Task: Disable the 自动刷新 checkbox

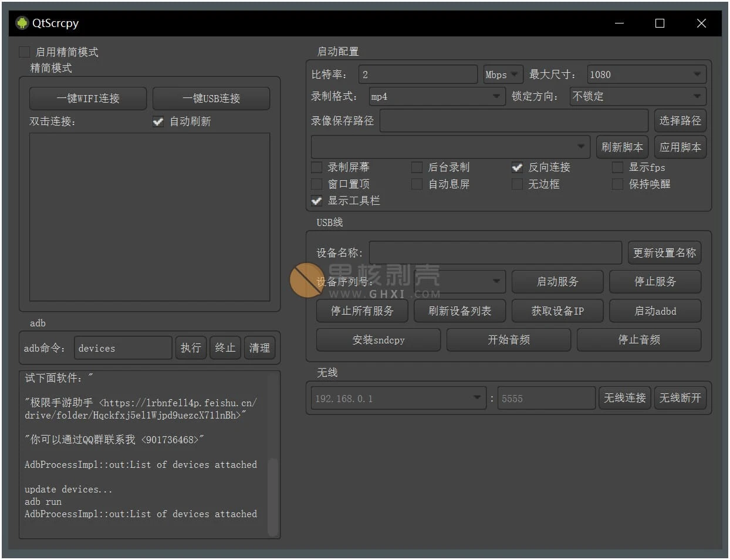Action: coord(158,122)
